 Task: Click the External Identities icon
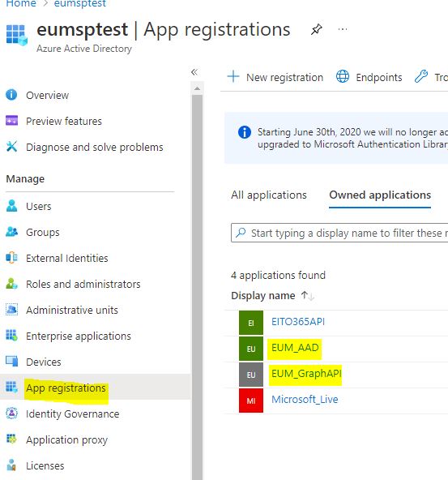pos(11,258)
